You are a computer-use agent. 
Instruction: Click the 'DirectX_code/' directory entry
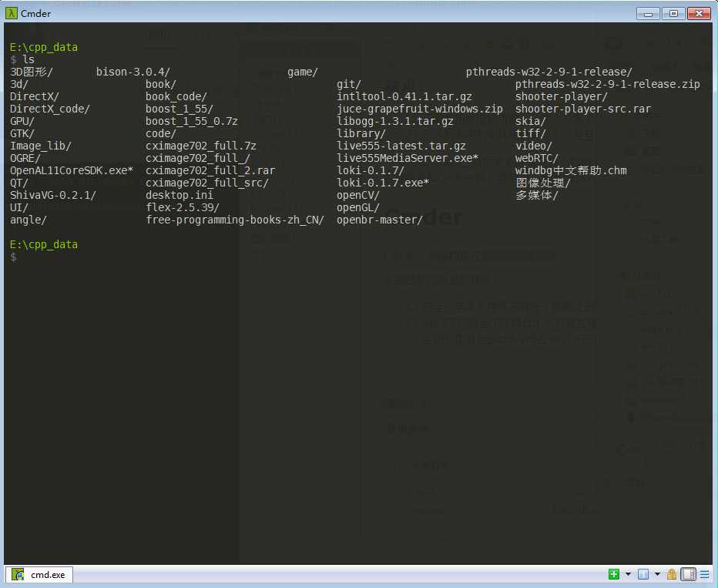point(50,109)
